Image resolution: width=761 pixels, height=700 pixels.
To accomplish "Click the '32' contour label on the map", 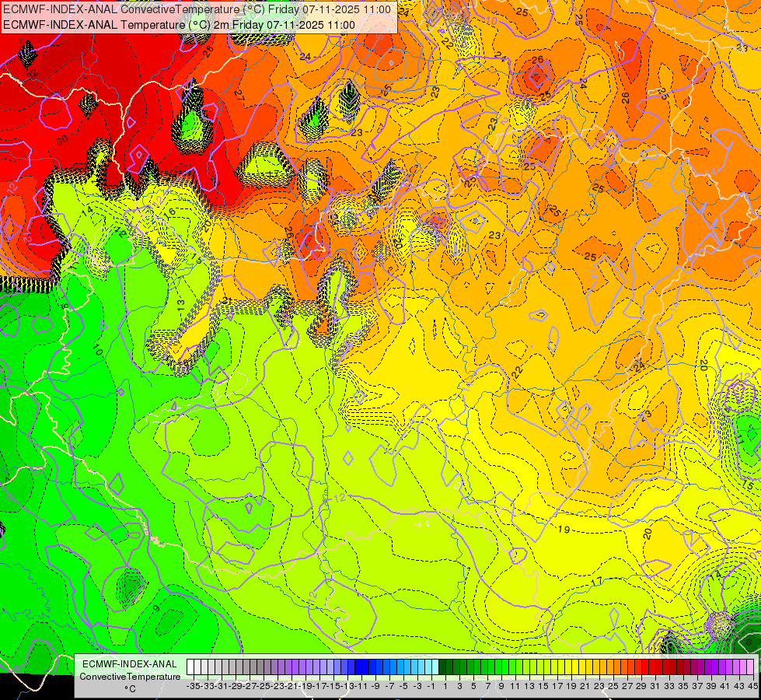I will tap(32, 74).
